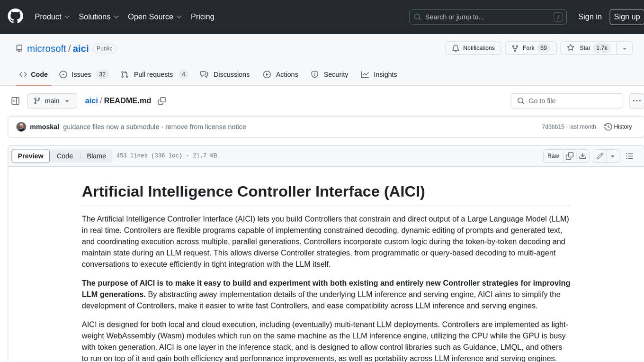Show the document outline

[629, 156]
